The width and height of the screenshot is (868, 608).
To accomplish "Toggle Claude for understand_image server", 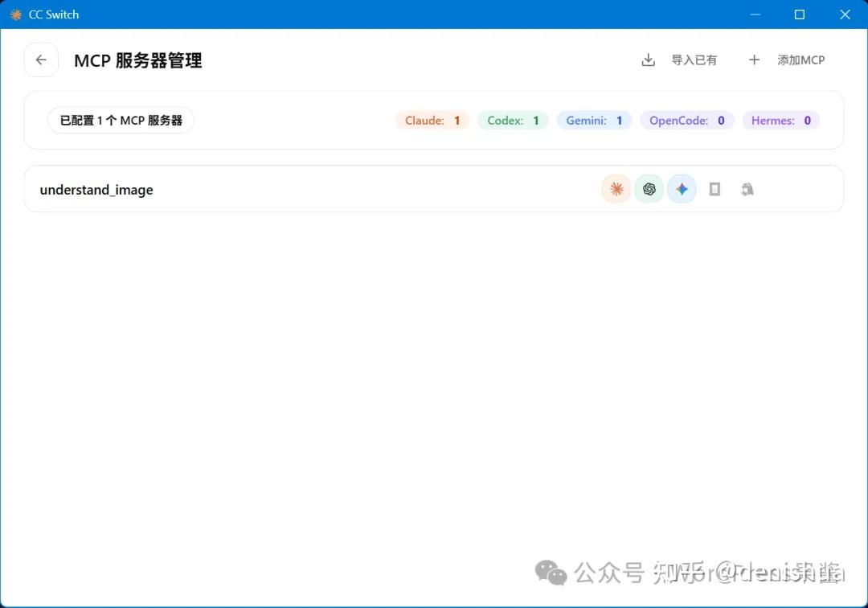I will [616, 189].
